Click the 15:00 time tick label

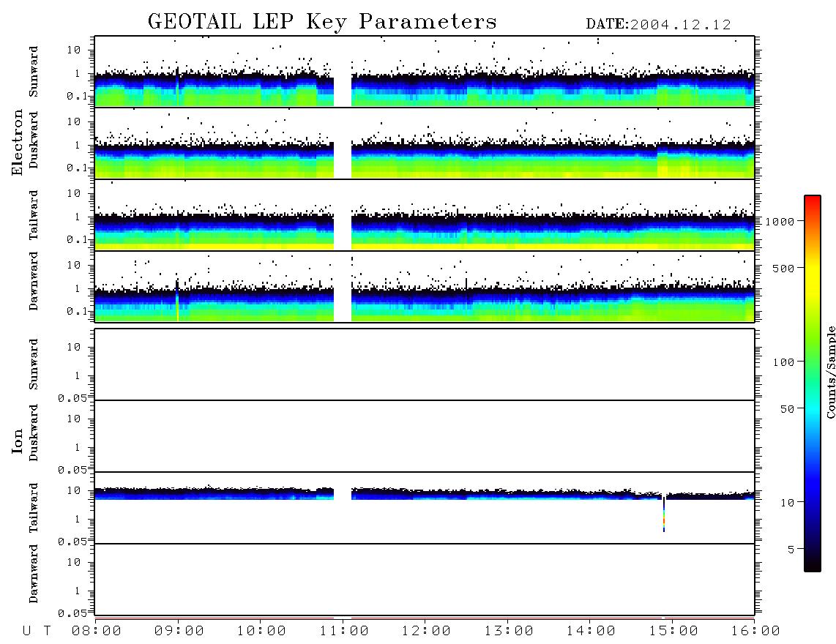pyautogui.click(x=673, y=632)
